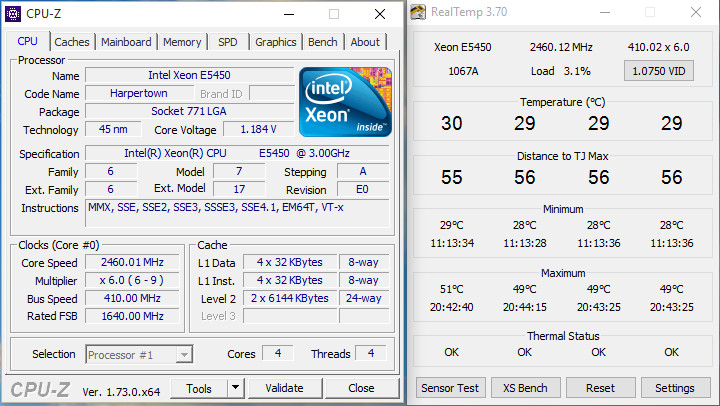Click the Close button in CPU-Z
This screenshot has width=720, height=406.
(361, 388)
